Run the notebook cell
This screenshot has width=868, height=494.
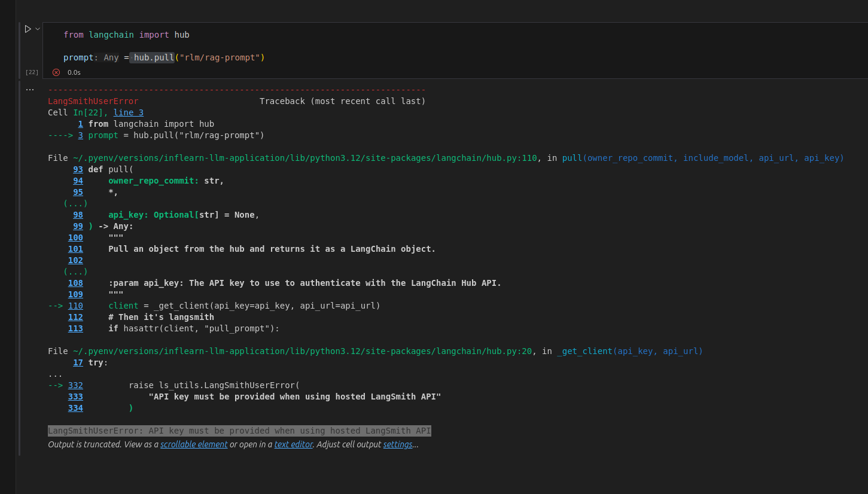(28, 29)
